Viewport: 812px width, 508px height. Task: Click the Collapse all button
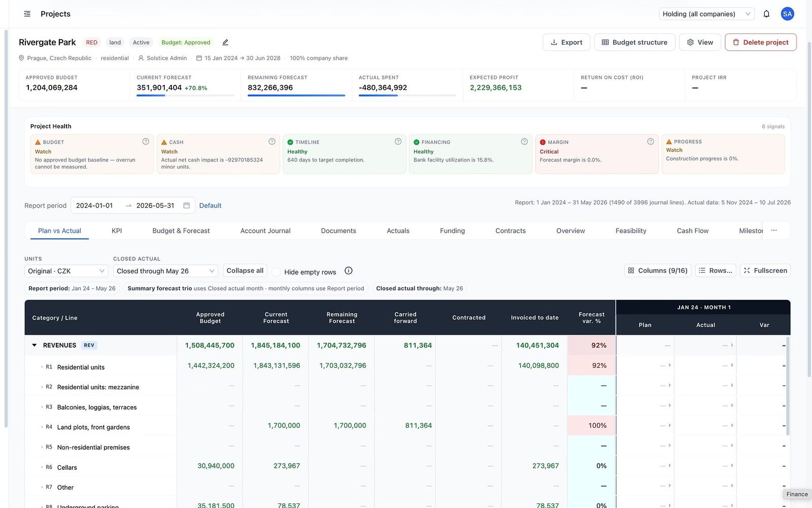click(x=245, y=270)
